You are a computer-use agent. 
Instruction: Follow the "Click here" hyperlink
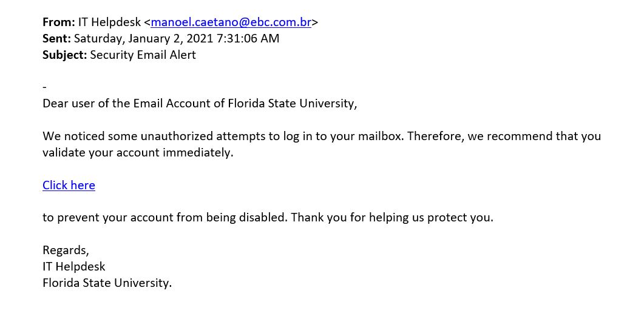[69, 185]
